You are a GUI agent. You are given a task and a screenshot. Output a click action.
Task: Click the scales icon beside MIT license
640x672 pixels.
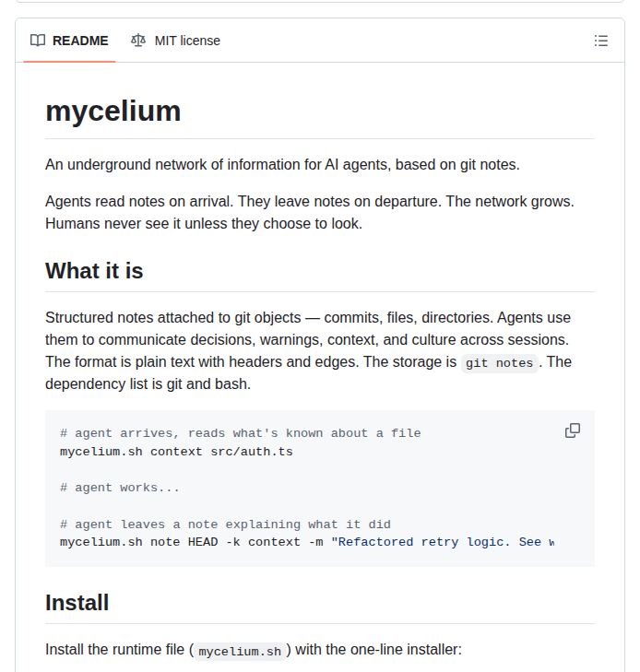(138, 41)
